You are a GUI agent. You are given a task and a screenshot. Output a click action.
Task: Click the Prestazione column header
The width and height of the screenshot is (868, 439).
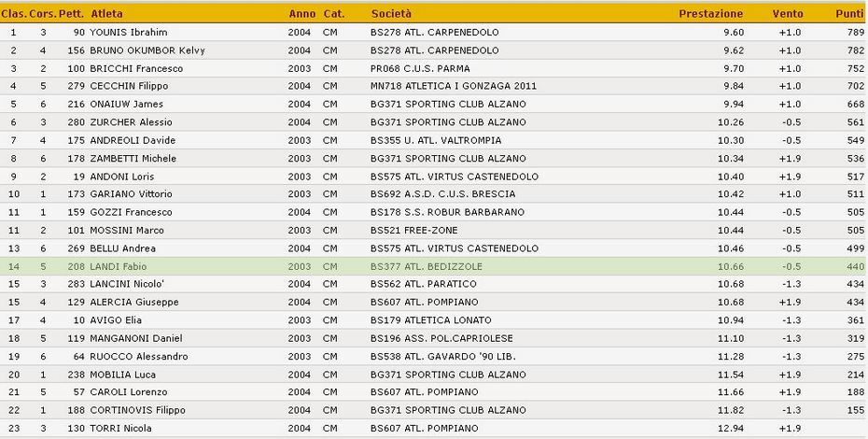pyautogui.click(x=711, y=14)
